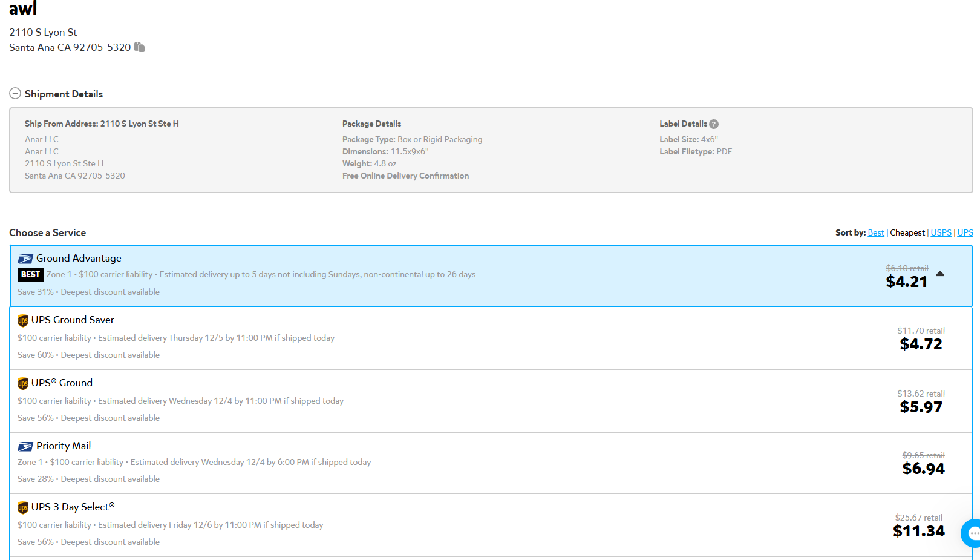This screenshot has height=560, width=980.
Task: Click the 2110 S Lyon St recipient line
Action: click(43, 32)
